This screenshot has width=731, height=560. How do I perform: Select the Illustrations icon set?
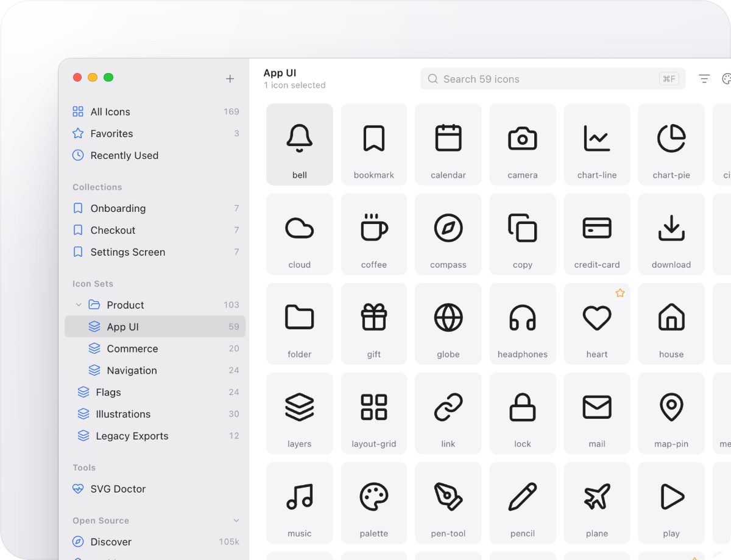[x=155, y=415]
